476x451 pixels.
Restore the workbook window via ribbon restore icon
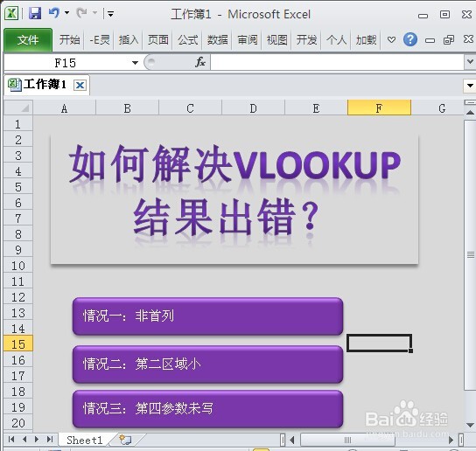pos(449,39)
